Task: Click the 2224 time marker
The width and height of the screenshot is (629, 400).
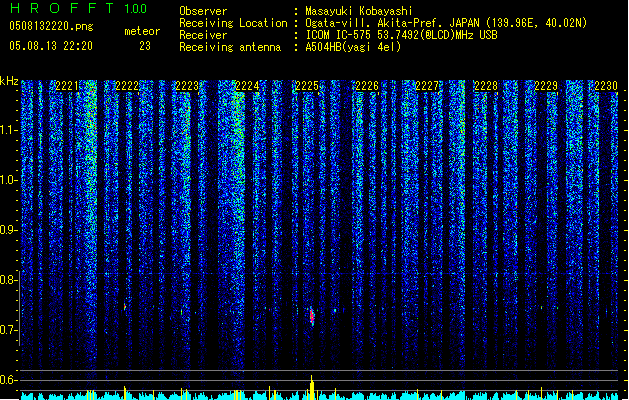Action: coord(247,86)
